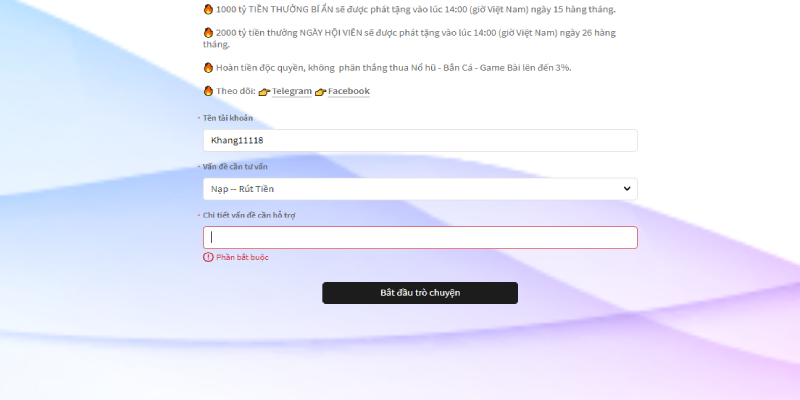Image resolution: width=800 pixels, height=400 pixels.
Task: Expand the Vấn đề cần tư vấn dropdown
Action: tap(420, 189)
